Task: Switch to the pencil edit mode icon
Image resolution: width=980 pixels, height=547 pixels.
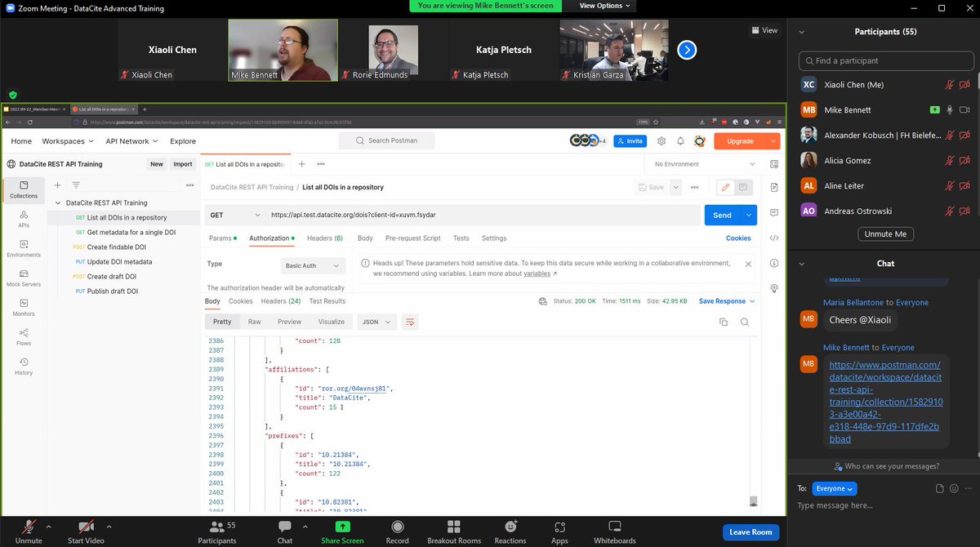Action: coord(724,187)
